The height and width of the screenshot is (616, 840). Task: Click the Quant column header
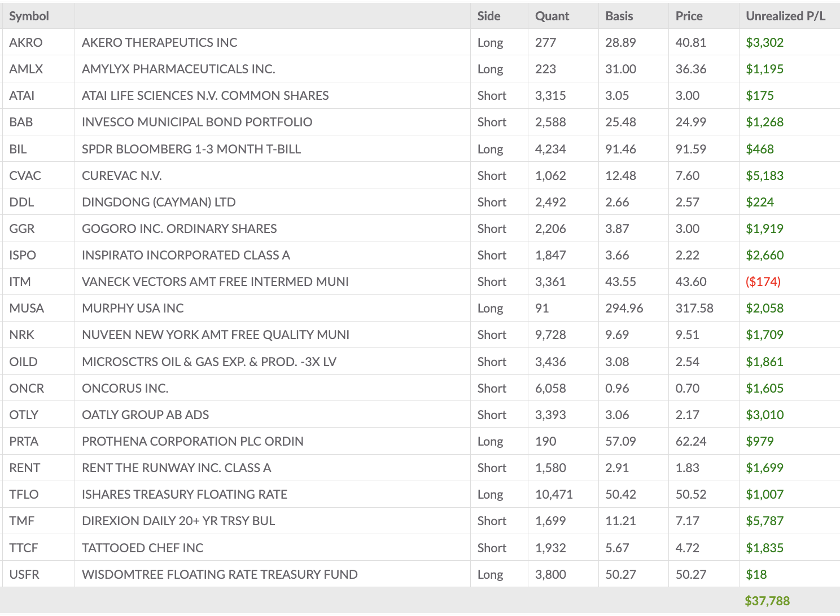click(x=552, y=16)
